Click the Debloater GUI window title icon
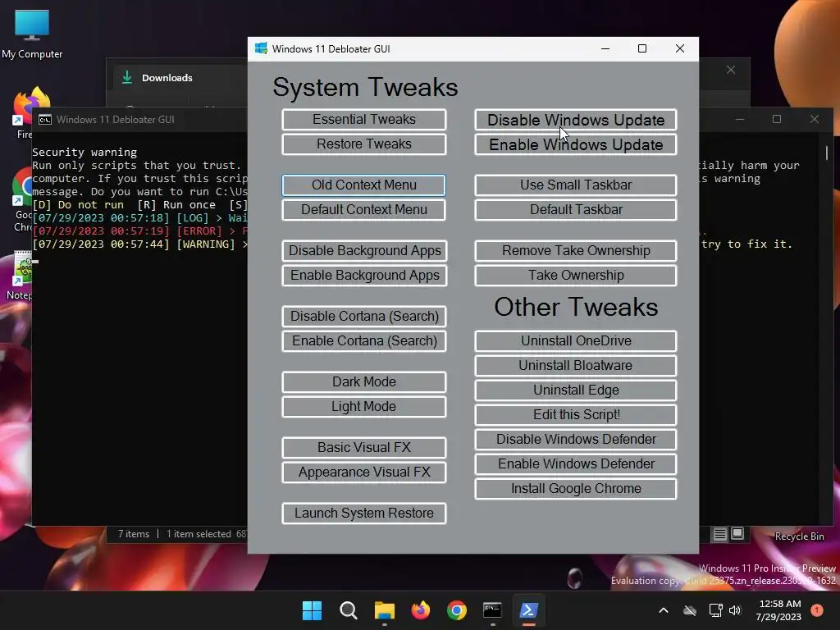The image size is (840, 630). [261, 48]
